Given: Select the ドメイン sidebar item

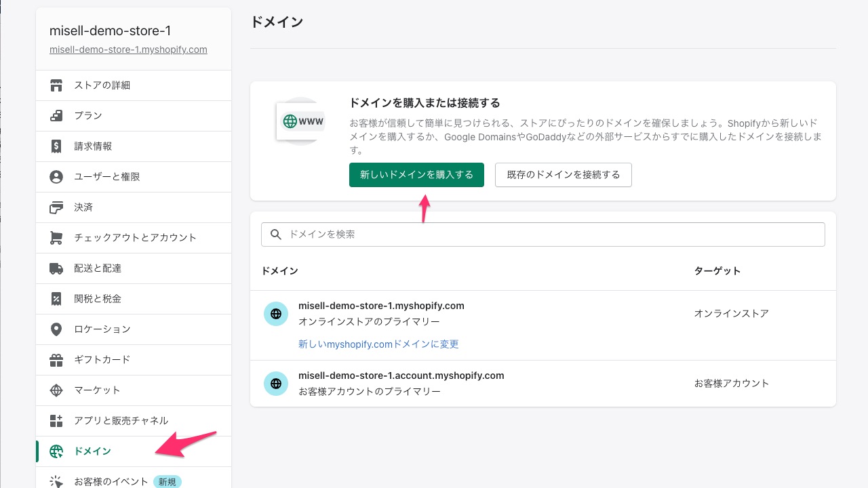Looking at the screenshot, I should click(134, 451).
